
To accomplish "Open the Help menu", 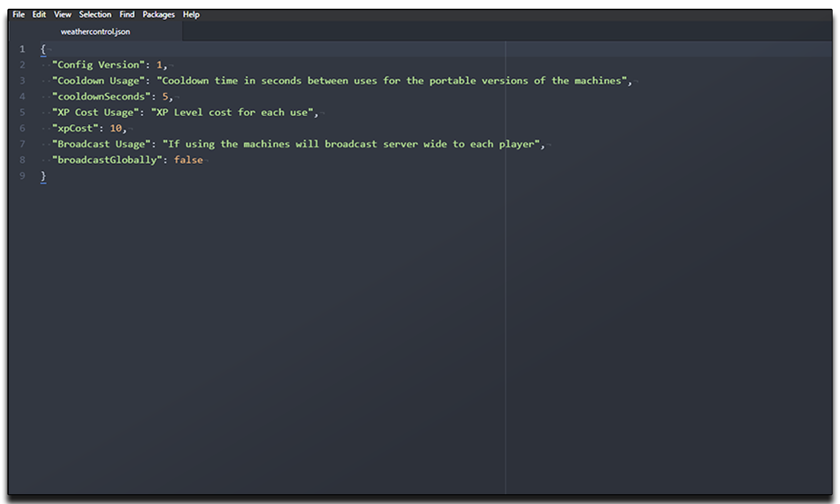I will 191,14.
